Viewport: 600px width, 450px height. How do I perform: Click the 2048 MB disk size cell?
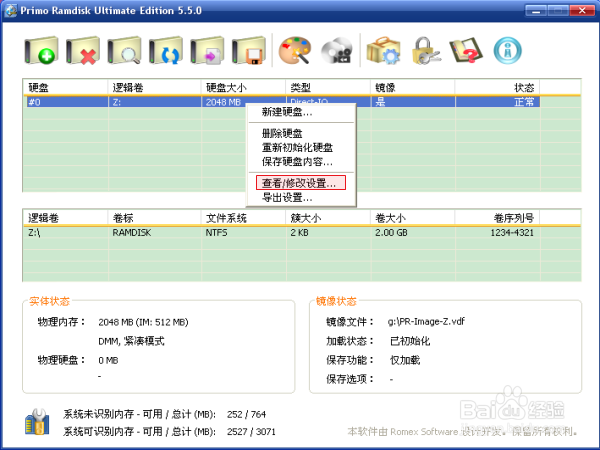pyautogui.click(x=223, y=102)
